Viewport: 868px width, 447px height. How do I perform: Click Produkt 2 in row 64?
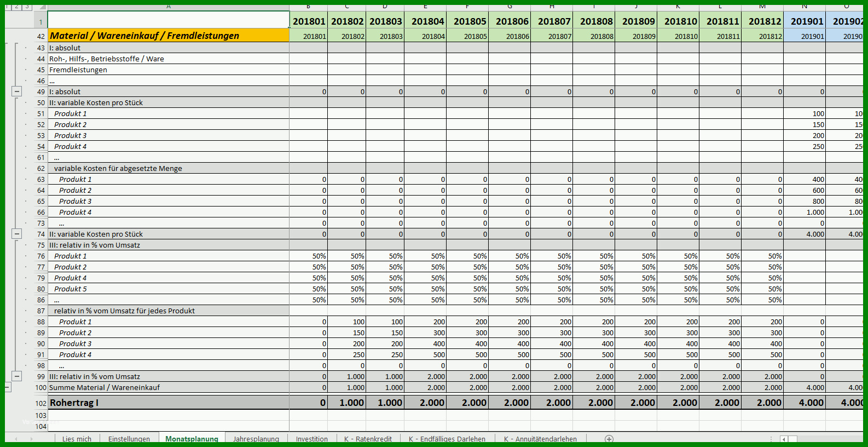(169, 190)
